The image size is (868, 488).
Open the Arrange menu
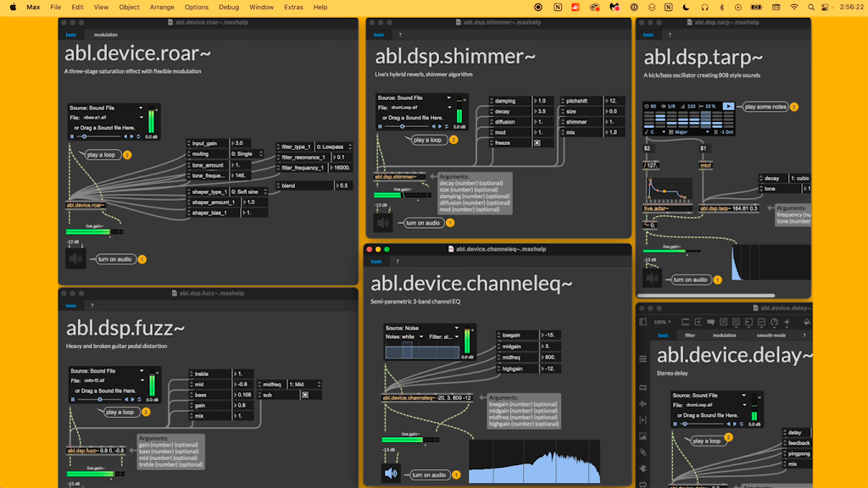[x=162, y=7]
